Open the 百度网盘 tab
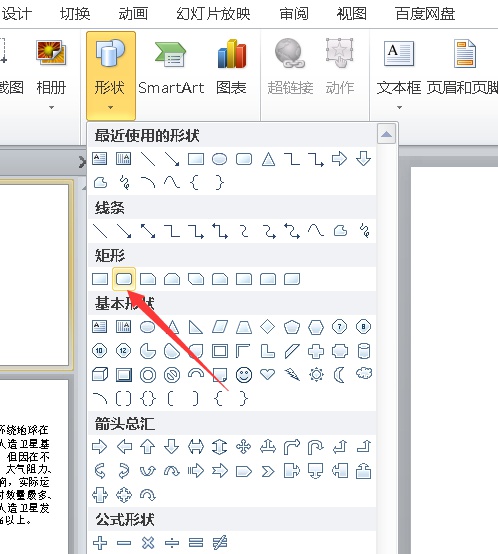This screenshot has height=554, width=498. [425, 14]
